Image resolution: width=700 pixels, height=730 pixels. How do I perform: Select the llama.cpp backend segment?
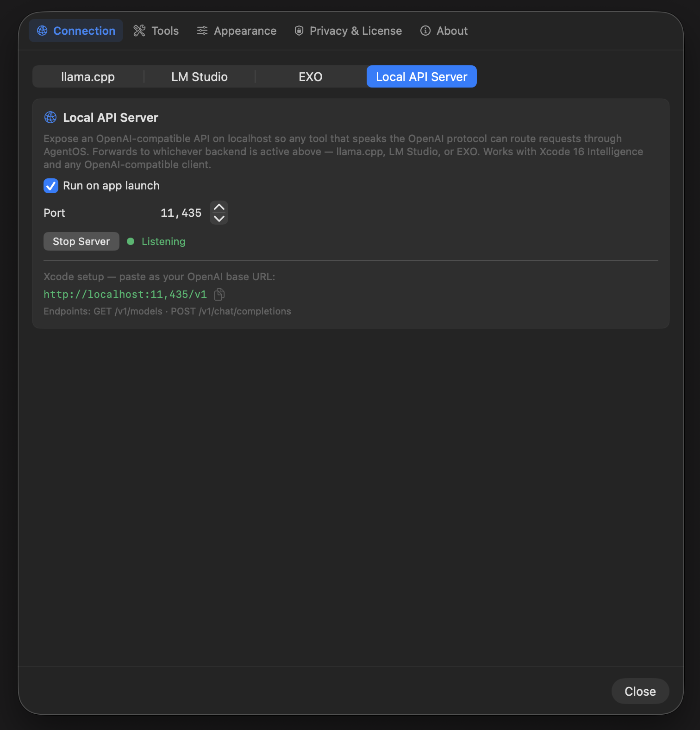pos(88,76)
